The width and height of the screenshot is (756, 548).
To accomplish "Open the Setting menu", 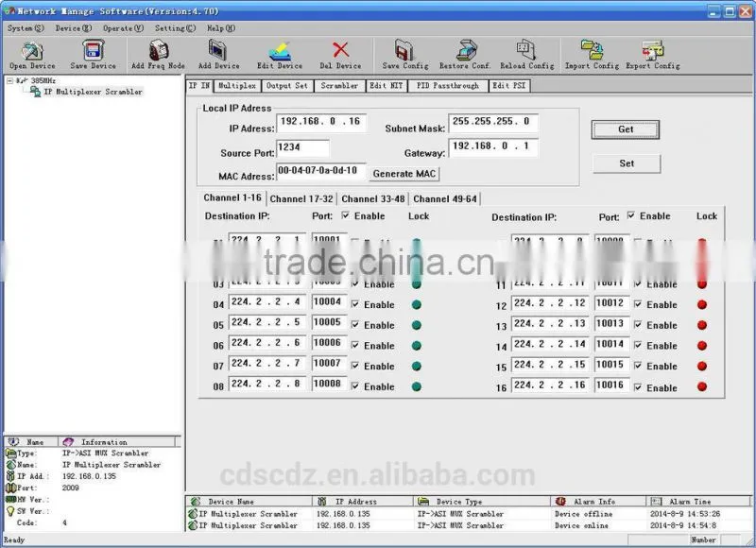I will point(175,28).
